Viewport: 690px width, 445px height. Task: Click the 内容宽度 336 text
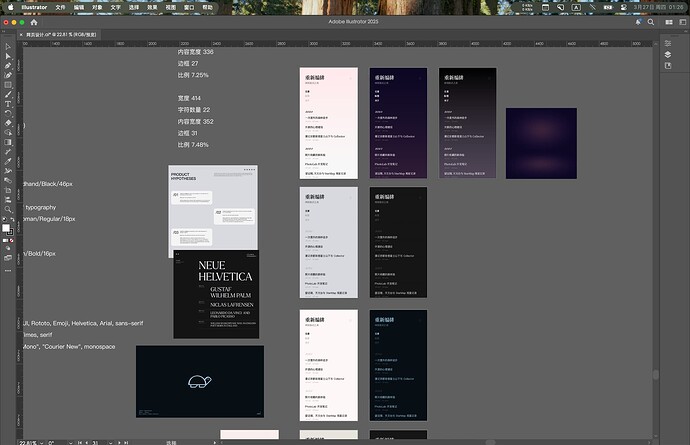[195, 52]
